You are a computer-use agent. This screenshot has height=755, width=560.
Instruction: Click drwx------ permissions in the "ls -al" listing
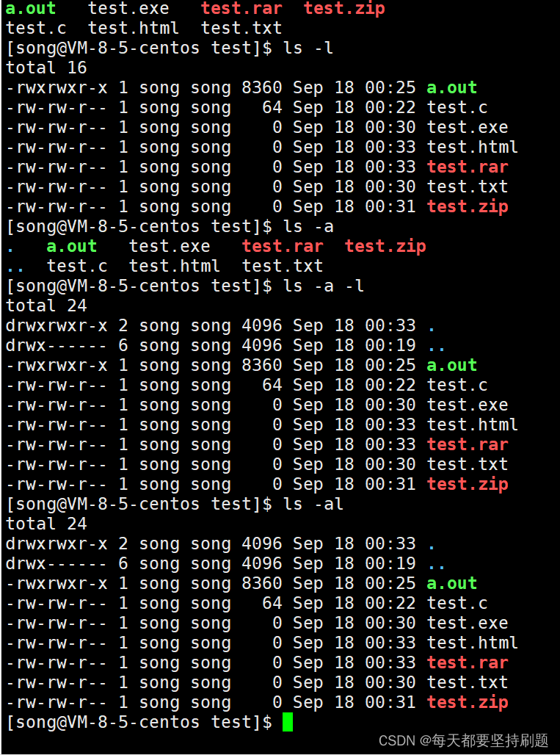[57, 563]
